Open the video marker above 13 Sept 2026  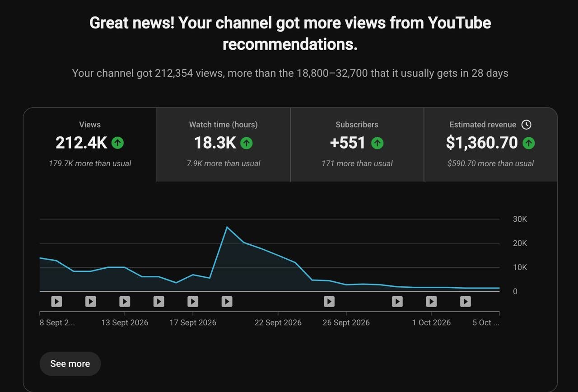[x=125, y=301]
